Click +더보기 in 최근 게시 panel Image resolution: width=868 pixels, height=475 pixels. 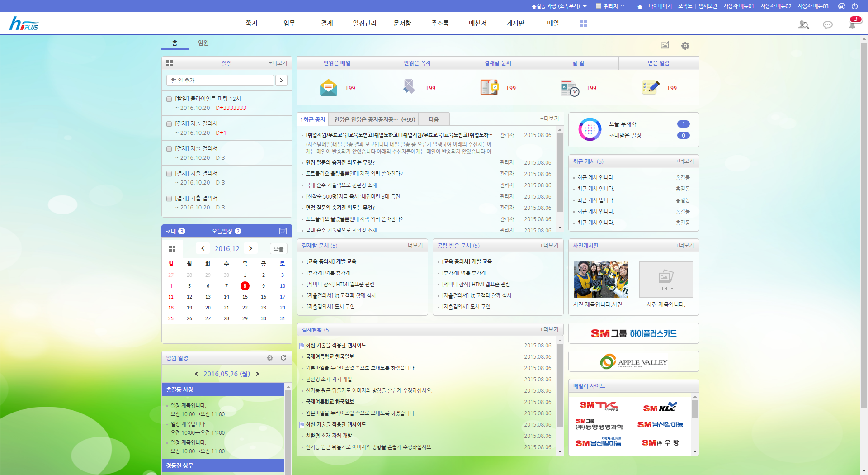[x=684, y=161]
